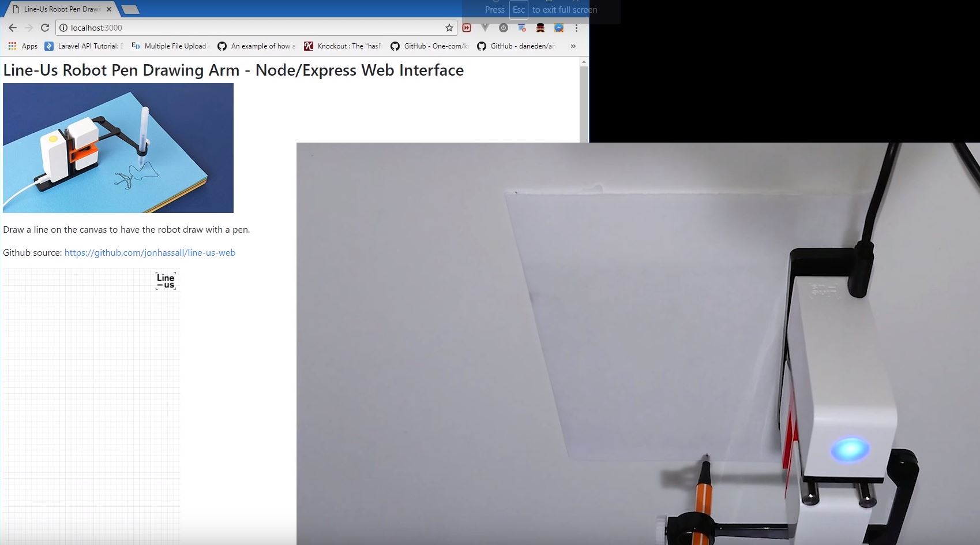Click the reload page button
Image resolution: width=980 pixels, height=545 pixels.
(45, 27)
